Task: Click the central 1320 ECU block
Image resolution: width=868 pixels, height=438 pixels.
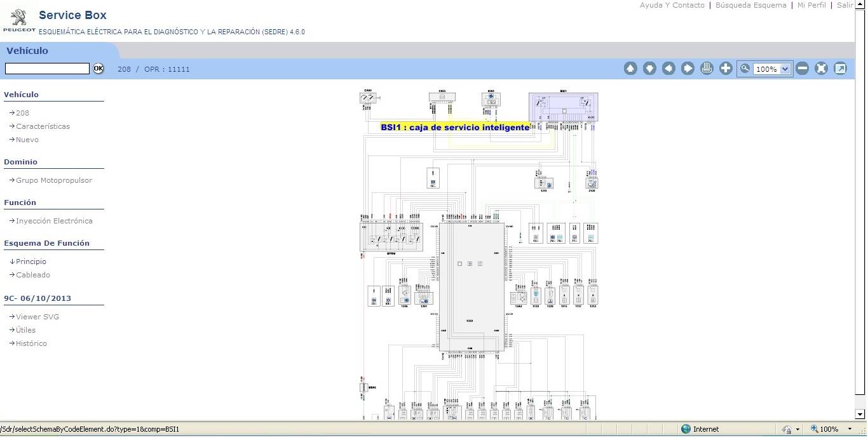Action: pos(470,288)
